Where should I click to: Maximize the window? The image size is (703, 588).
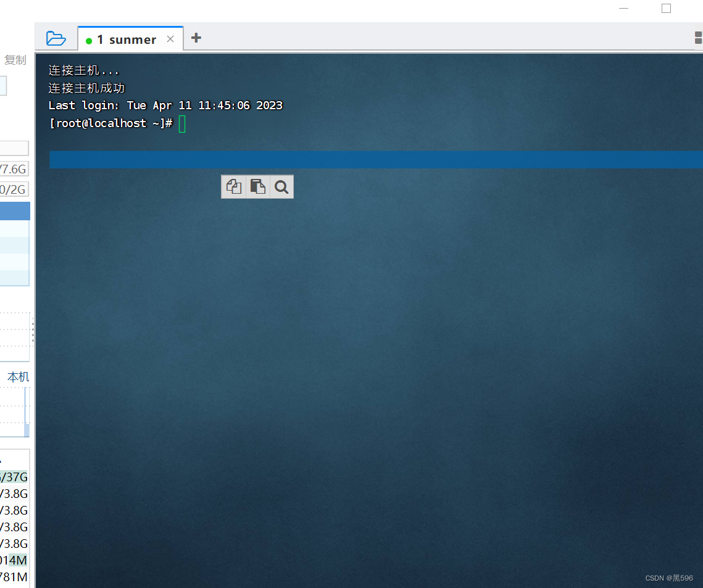tap(666, 8)
